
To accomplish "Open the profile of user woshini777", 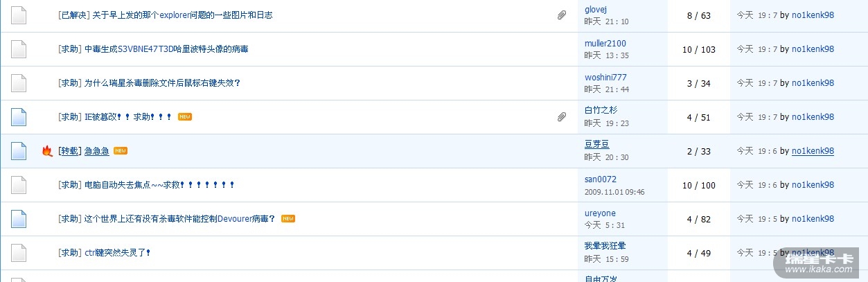I will coord(605,78).
